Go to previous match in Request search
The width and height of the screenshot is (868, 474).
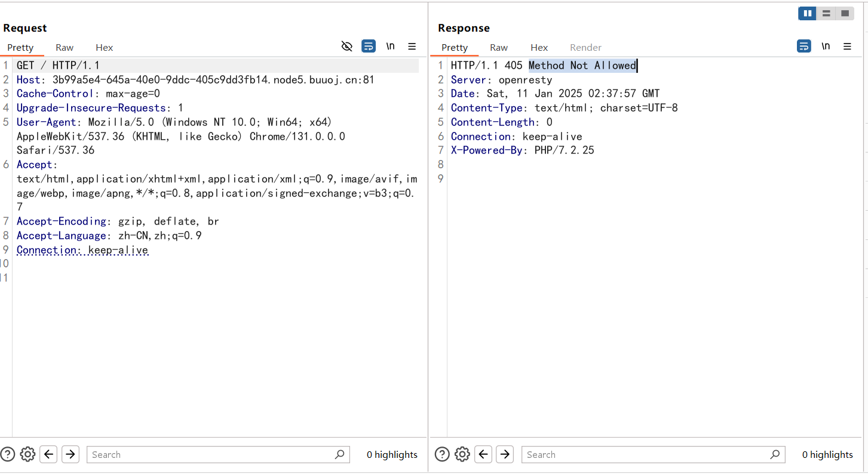pos(49,454)
